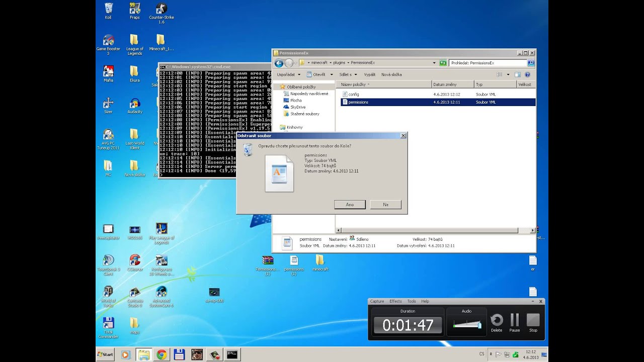Cancel deletion with the Ne button
The height and width of the screenshot is (362, 644).
click(x=385, y=205)
